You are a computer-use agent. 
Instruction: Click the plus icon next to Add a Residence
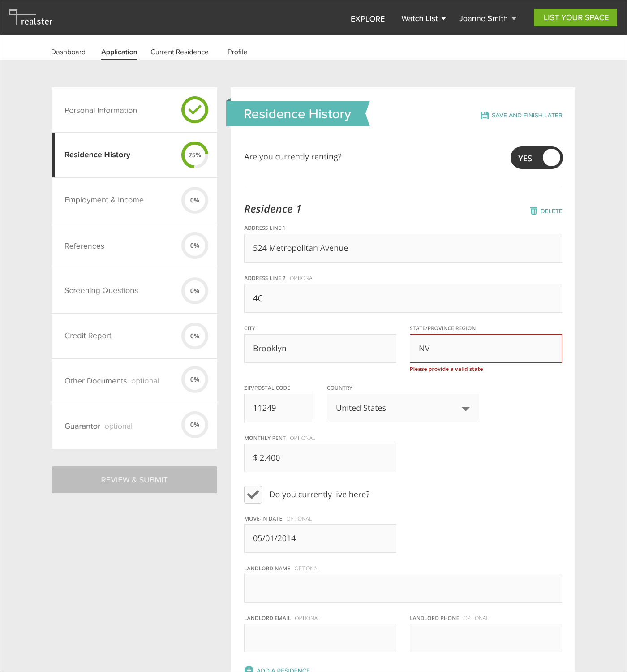[x=249, y=669]
